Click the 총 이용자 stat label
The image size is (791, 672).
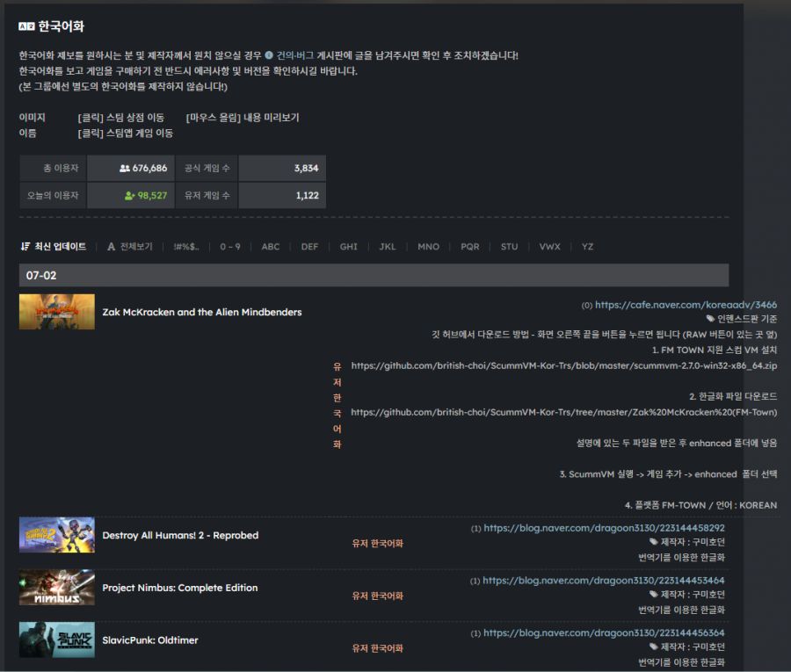(61, 168)
